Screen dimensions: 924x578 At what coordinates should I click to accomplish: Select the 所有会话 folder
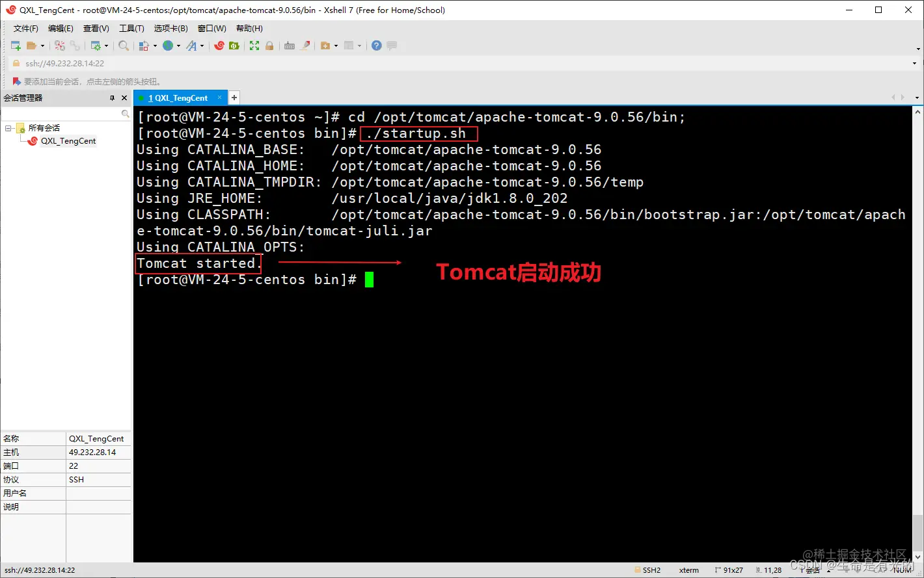(44, 128)
